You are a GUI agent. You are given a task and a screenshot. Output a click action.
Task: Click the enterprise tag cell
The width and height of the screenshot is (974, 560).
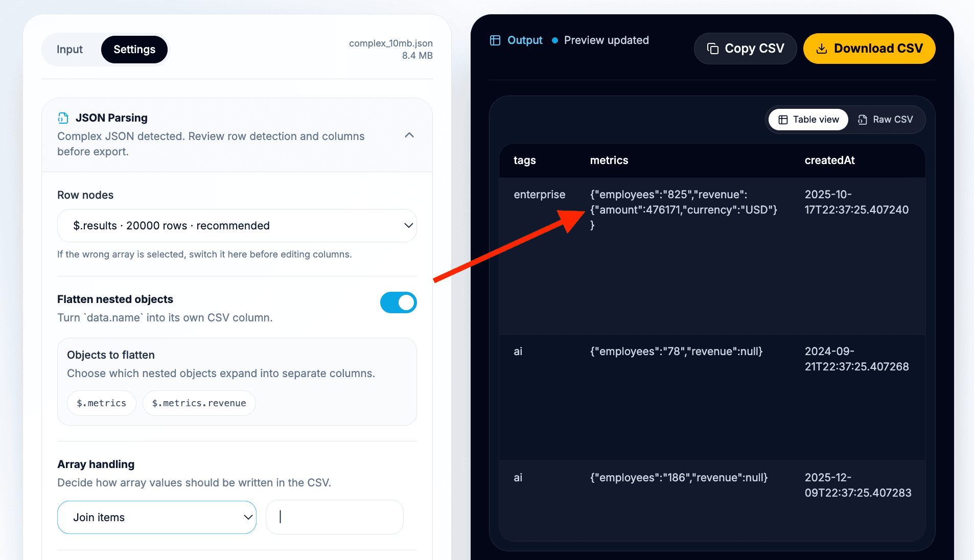540,195
